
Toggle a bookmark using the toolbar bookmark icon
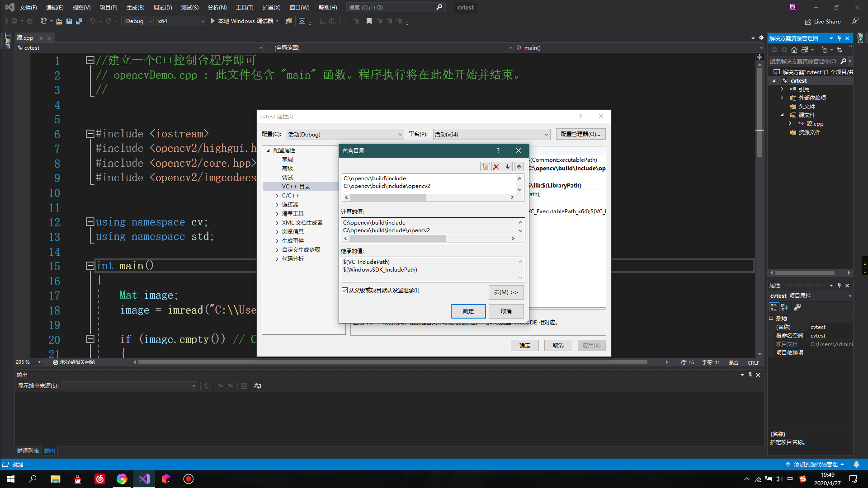pos(369,21)
